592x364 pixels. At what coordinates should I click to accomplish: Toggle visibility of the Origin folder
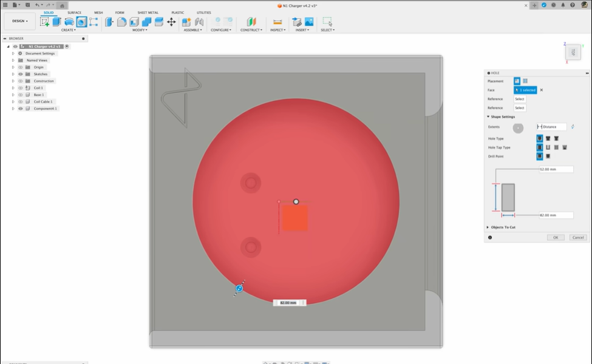[20, 67]
